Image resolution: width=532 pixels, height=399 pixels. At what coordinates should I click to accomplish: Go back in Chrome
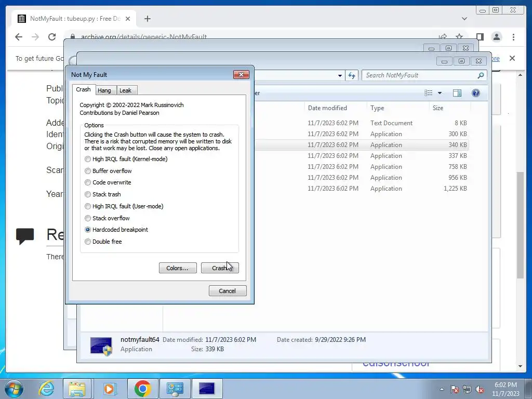pyautogui.click(x=19, y=37)
